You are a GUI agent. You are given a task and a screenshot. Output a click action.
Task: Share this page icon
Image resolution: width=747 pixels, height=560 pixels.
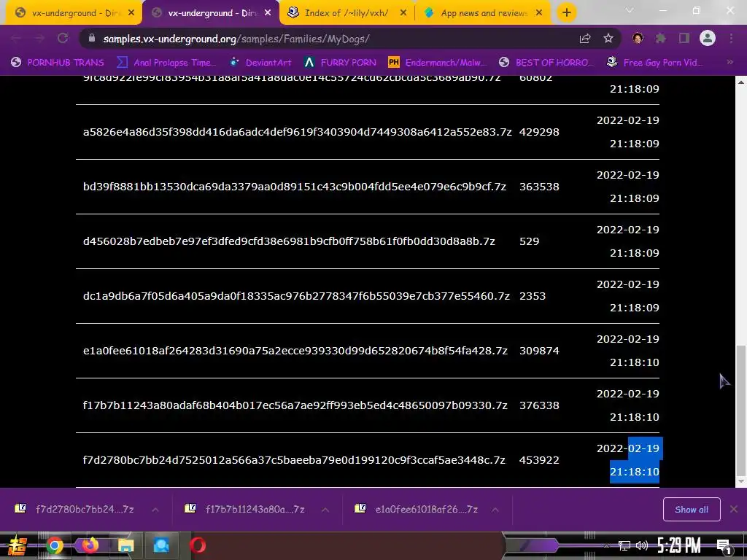click(585, 38)
